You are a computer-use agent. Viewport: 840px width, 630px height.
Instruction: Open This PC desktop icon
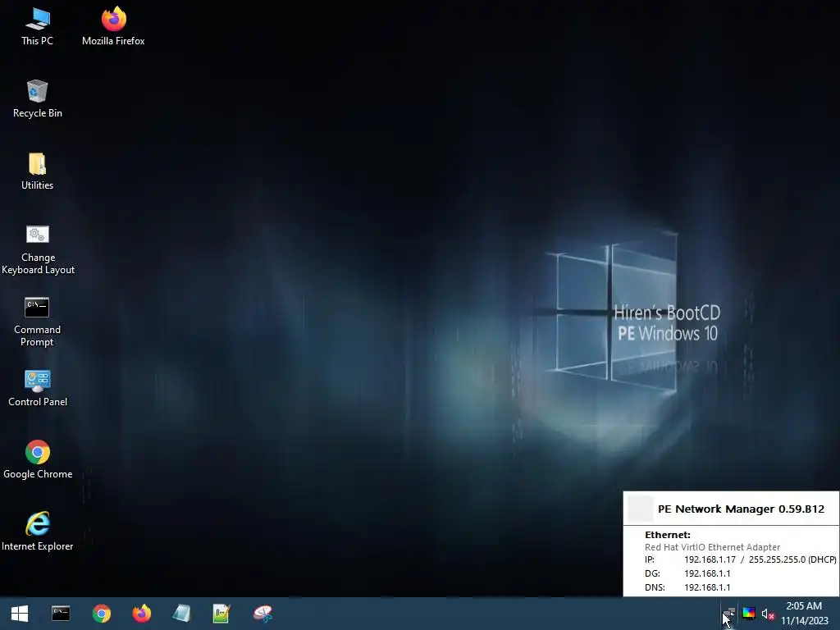pos(38,27)
